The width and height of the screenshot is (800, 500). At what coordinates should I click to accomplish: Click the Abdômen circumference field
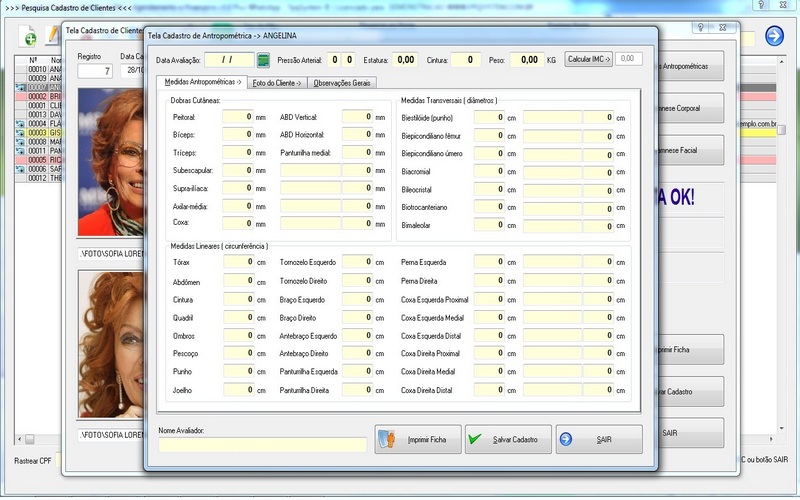(239, 281)
